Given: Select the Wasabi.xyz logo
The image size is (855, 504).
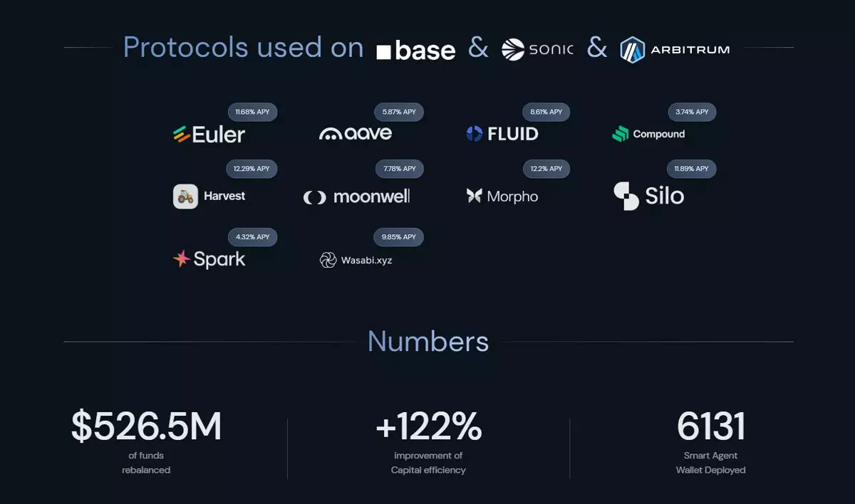Looking at the screenshot, I should pos(356,260).
